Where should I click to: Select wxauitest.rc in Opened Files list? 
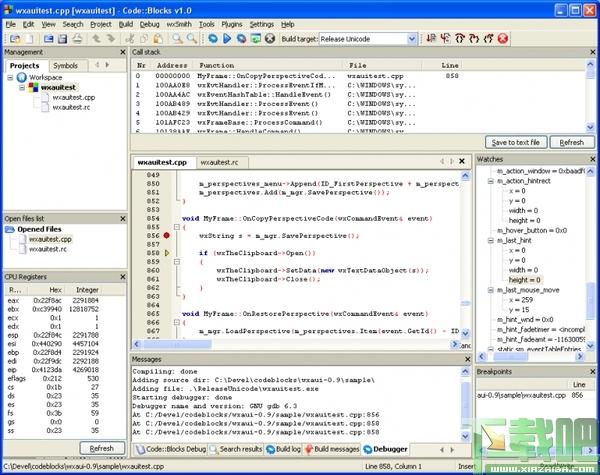[47, 249]
